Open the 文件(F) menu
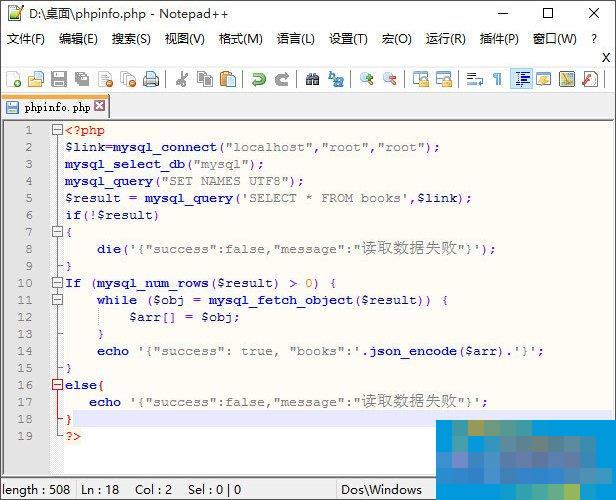Image resolution: width=616 pixels, height=500 pixels. tap(26, 39)
